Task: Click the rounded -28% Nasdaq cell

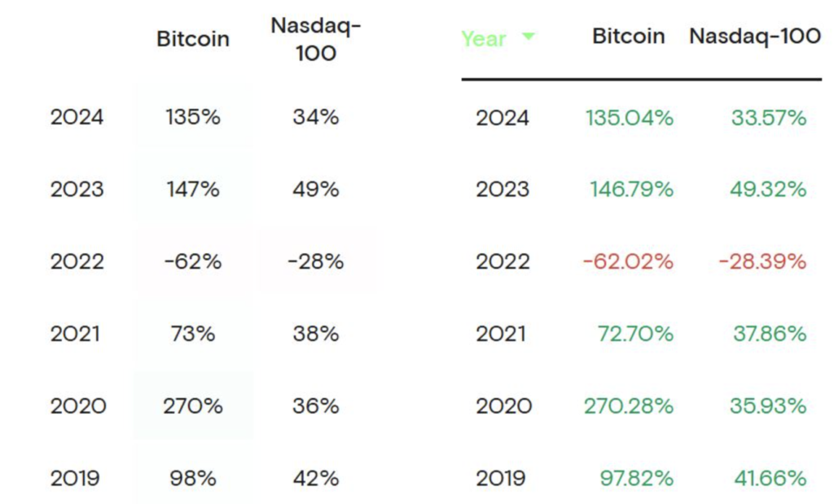Action: 316,261
